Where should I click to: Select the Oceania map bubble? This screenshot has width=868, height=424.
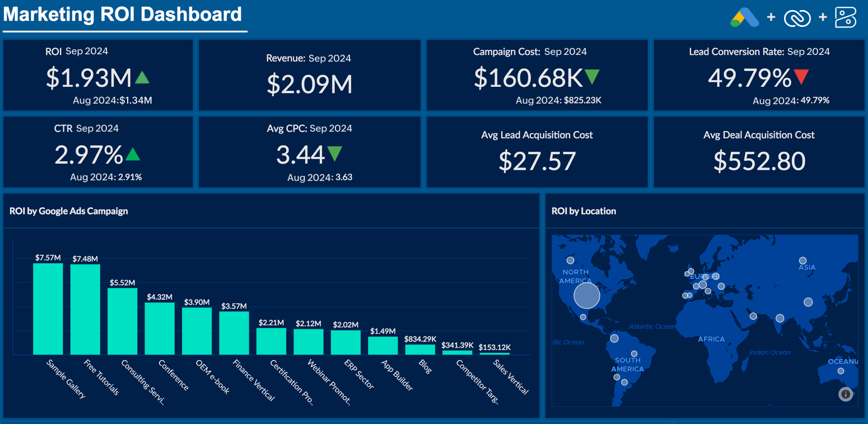pos(840,371)
